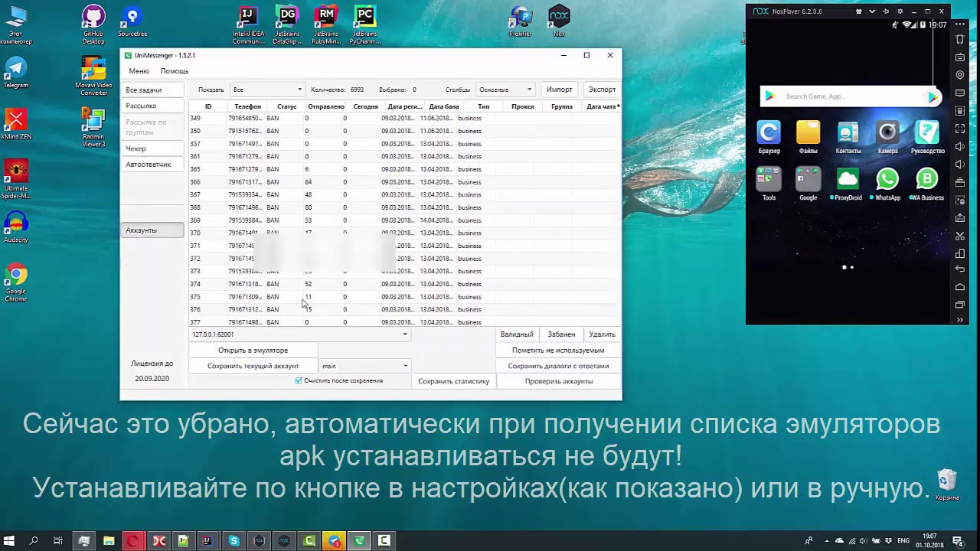Select account row with ID 366
The height and width of the screenshot is (551, 980).
[306, 182]
